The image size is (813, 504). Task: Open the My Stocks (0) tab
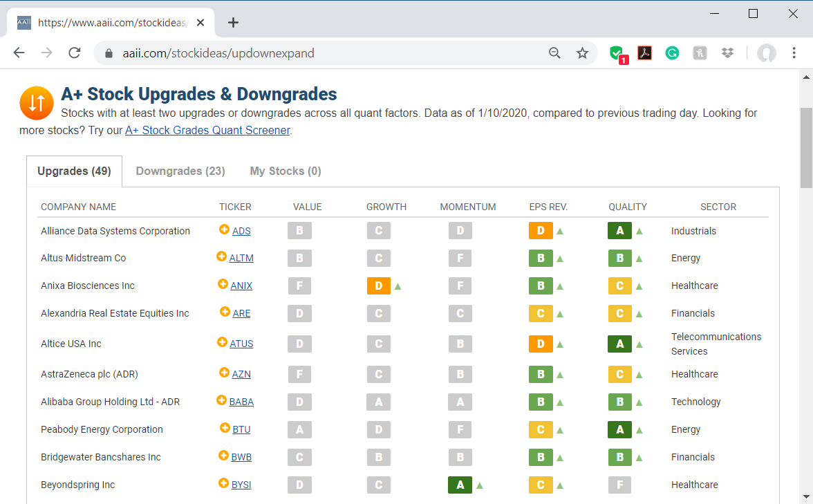click(x=286, y=171)
